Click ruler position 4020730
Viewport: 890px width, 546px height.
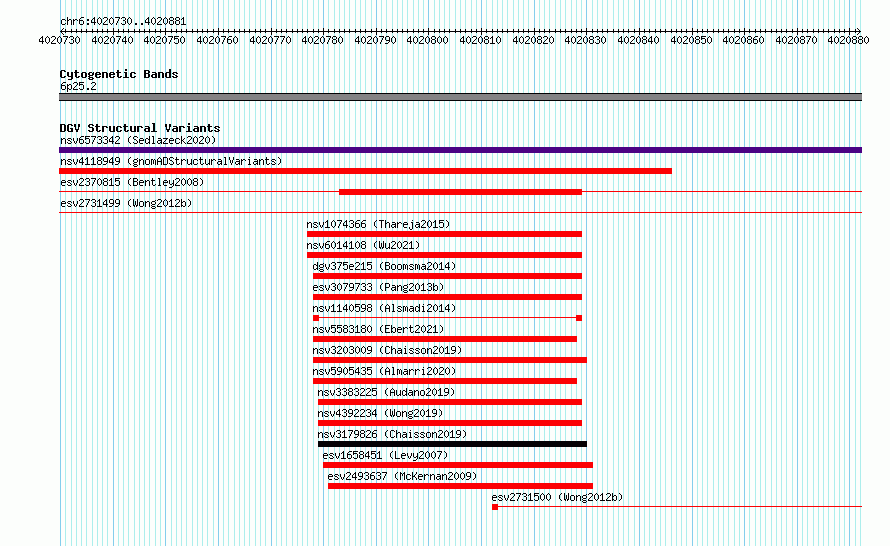(60, 40)
